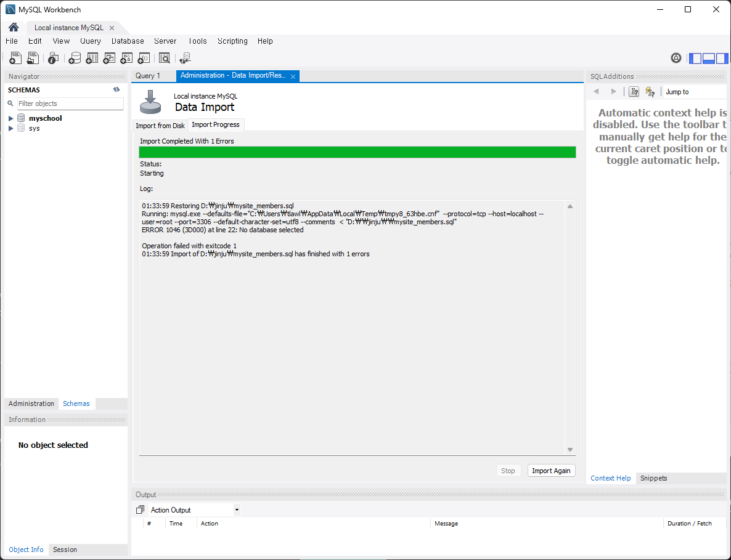Viewport: 731px width, 560px height.
Task: Focus the Filter objects search field
Action: [x=70, y=103]
